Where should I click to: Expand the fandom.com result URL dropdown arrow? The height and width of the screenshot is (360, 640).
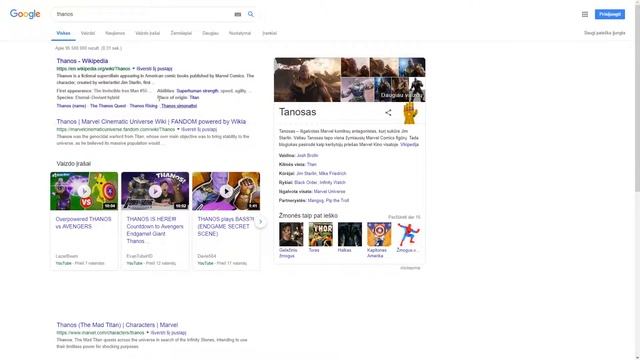tap(178, 129)
